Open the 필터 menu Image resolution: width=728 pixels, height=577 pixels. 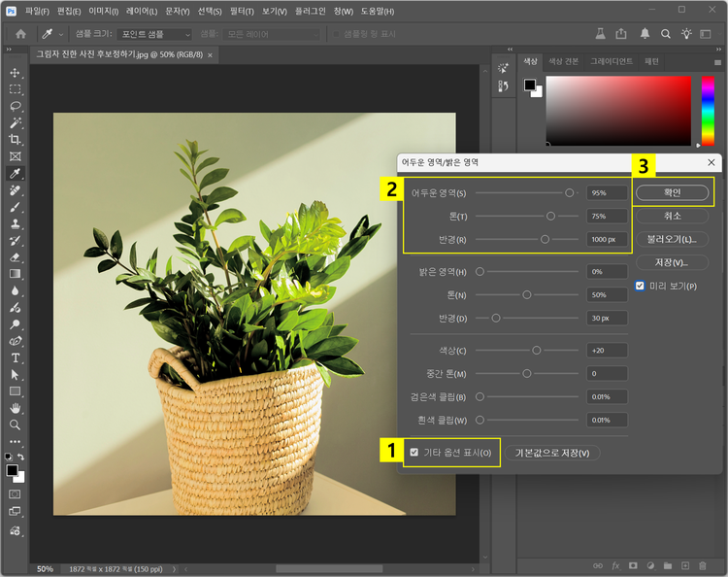242,11
